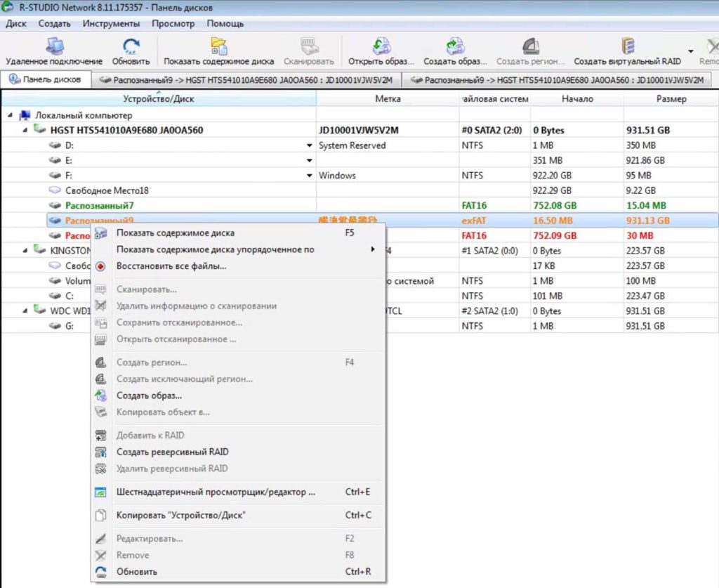Image resolution: width=719 pixels, height=588 pixels.
Task: Click the Создать регион toolbar icon
Action: pyautogui.click(x=531, y=46)
